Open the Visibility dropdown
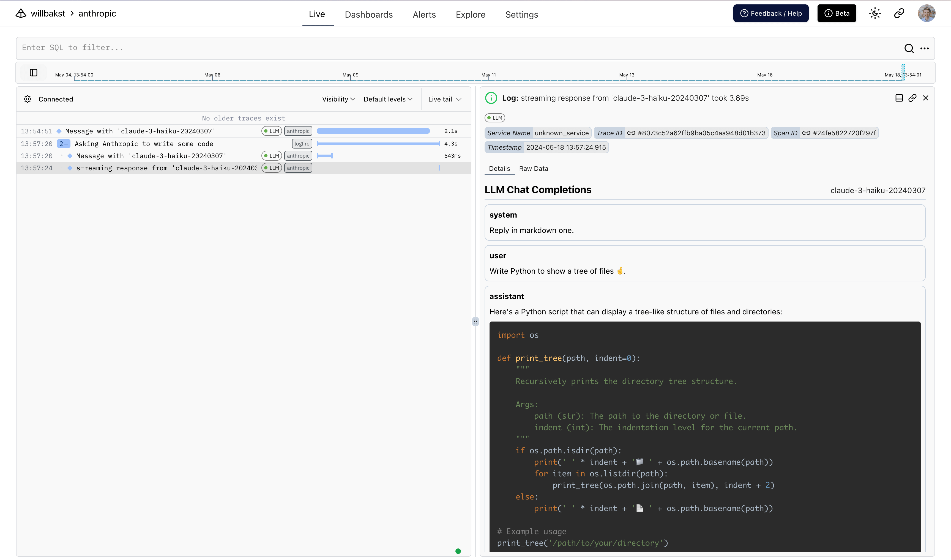Image resolution: width=951 pixels, height=560 pixels. (x=338, y=99)
